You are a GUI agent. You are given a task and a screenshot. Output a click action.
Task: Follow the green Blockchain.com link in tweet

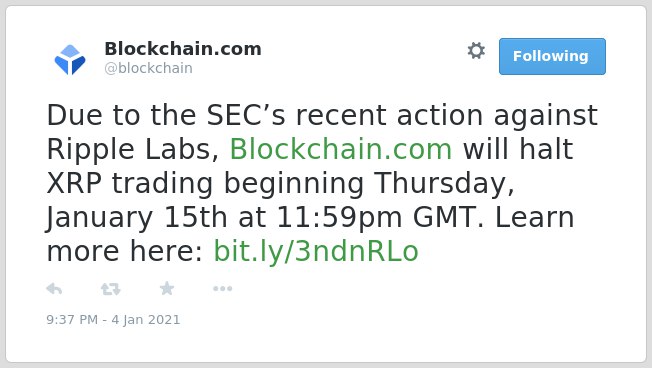(x=341, y=149)
